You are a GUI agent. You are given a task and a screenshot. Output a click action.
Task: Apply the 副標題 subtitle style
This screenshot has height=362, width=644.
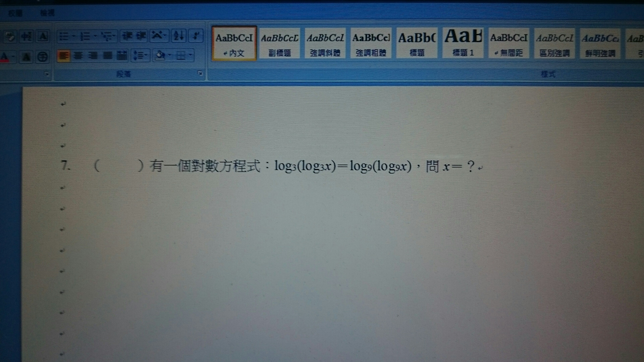pos(279,44)
